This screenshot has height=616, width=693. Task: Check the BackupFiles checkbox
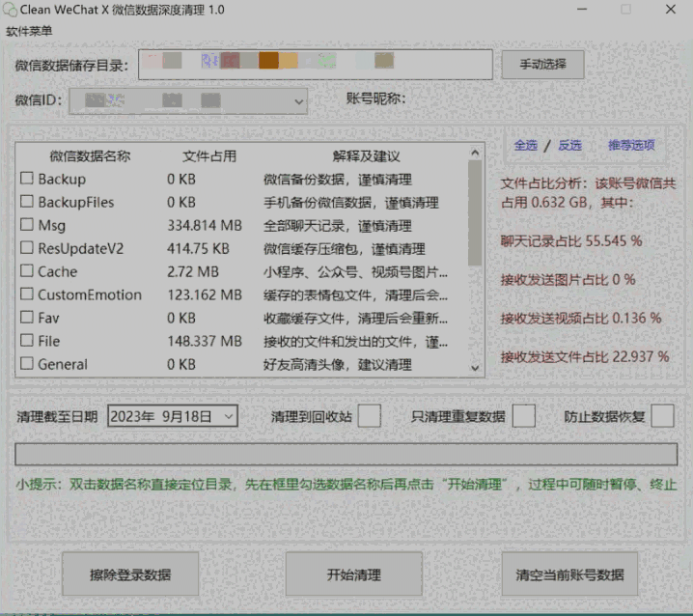click(x=27, y=201)
